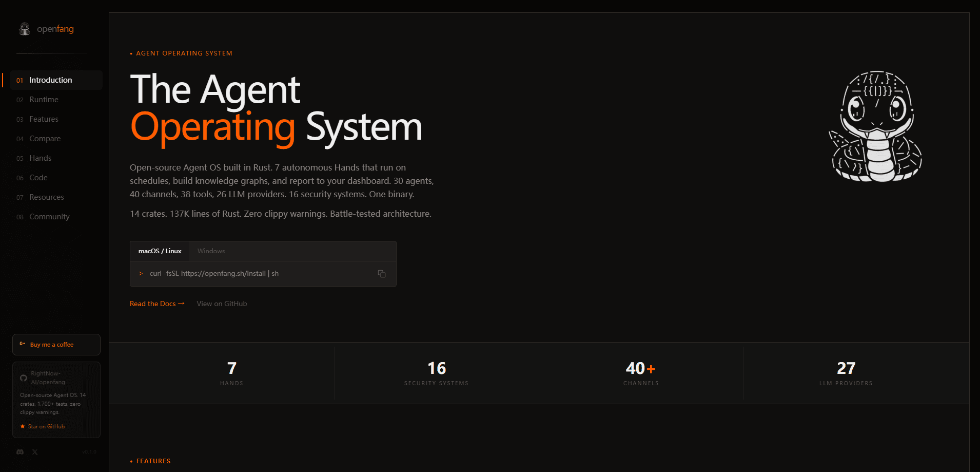Click the 16 Security Systems stat
This screenshot has width=980, height=472.
(x=437, y=373)
